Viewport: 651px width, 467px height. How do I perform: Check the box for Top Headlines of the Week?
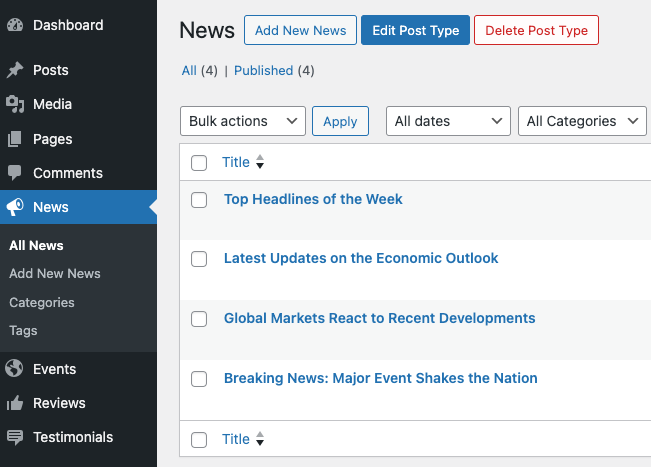[x=199, y=200]
